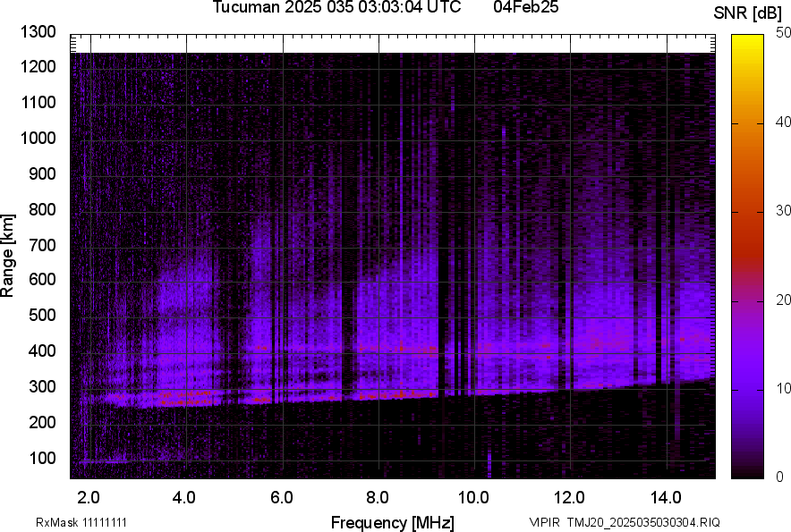Click the '12.0' frequency tick label
791x532 pixels.
(x=569, y=498)
